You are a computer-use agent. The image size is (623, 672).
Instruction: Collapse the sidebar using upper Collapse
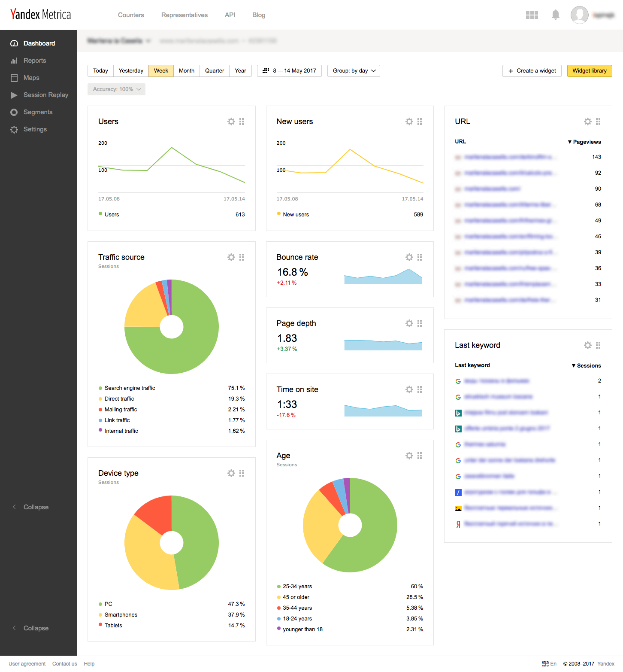tap(30, 507)
